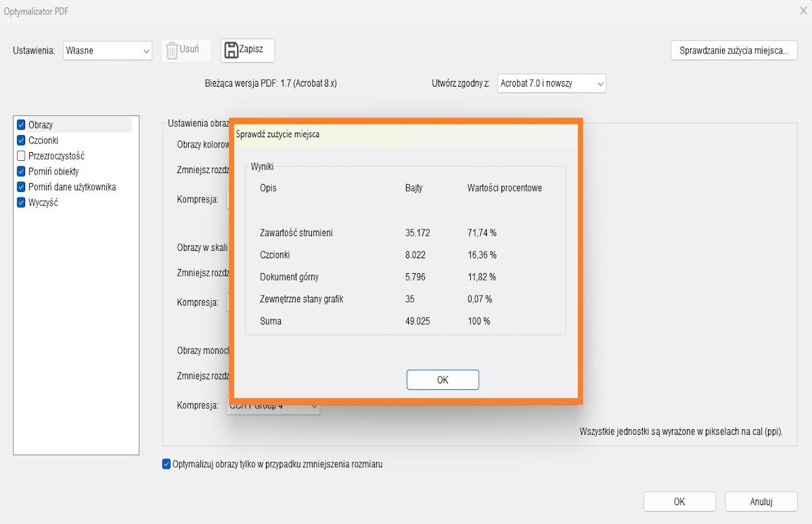
Task: Click the Bajty column header
Action: coord(413,188)
